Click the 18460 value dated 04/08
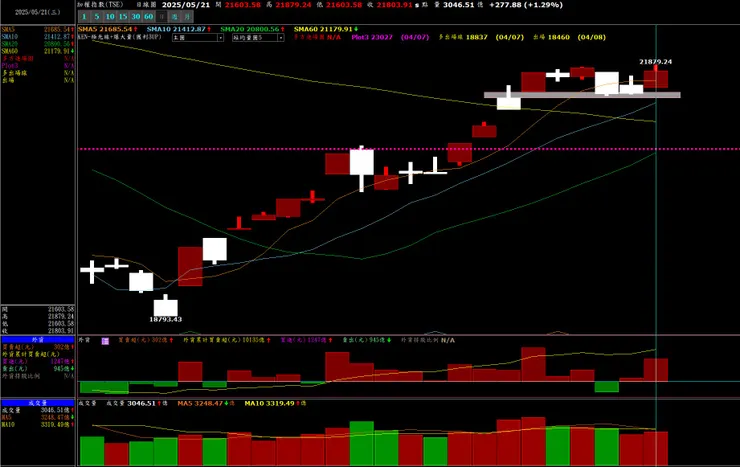Screen dimensions: 740x467 (x=558, y=37)
